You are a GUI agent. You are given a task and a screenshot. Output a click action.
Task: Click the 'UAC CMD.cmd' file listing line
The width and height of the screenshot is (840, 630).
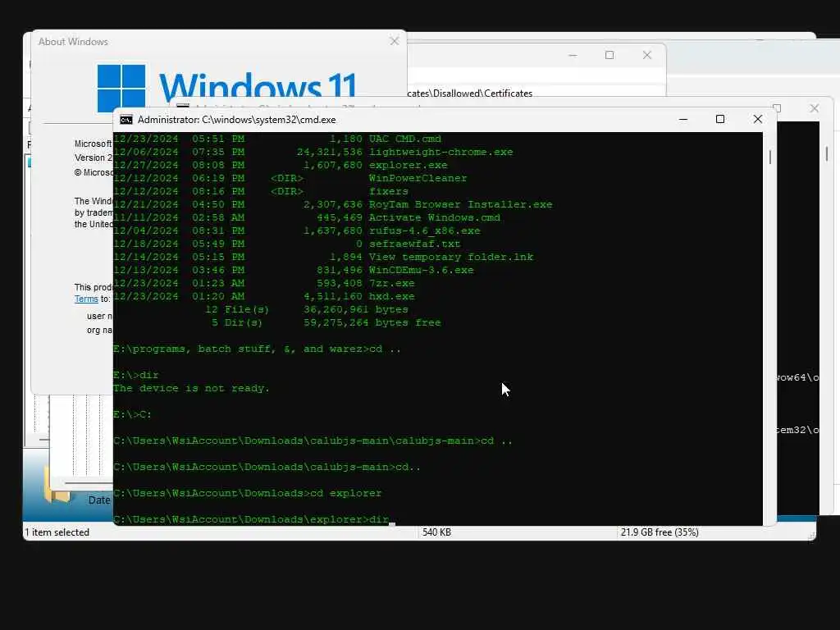[x=277, y=139]
